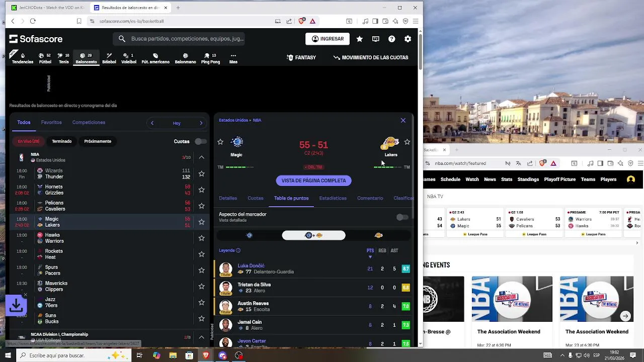
Task: Click the Brave Rewards triangle icon in Sofascore window
Action: coord(312,21)
